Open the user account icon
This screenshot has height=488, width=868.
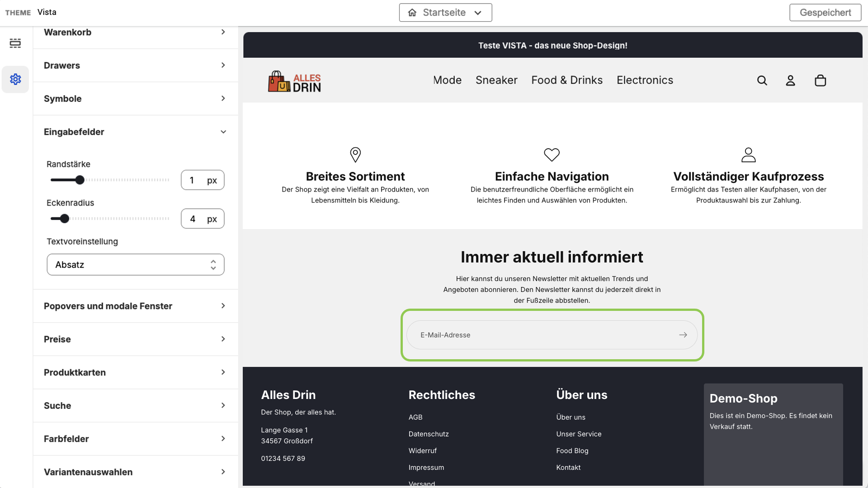(790, 80)
